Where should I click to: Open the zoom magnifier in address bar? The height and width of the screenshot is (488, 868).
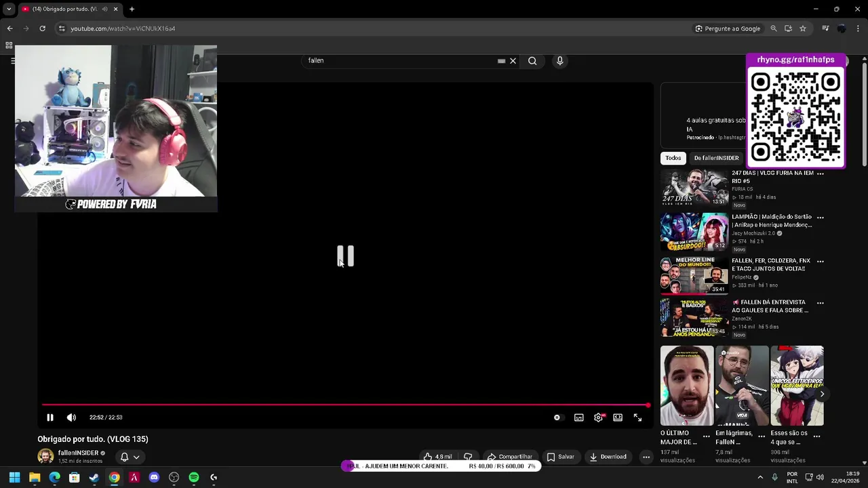[774, 28]
